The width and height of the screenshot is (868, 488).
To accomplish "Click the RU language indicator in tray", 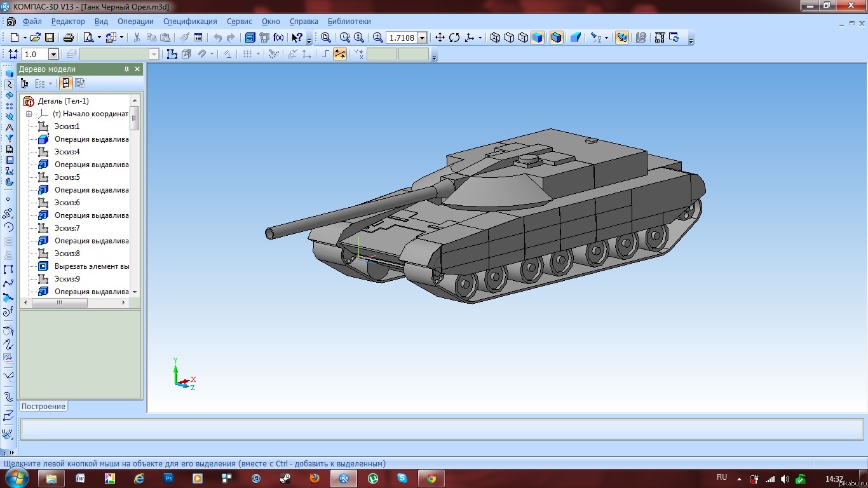I will (722, 477).
